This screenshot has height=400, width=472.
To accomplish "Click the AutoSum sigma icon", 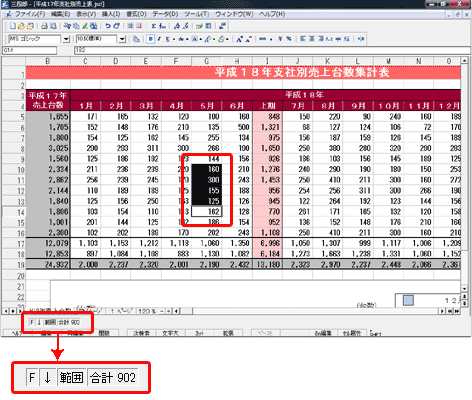I will pos(154,26).
